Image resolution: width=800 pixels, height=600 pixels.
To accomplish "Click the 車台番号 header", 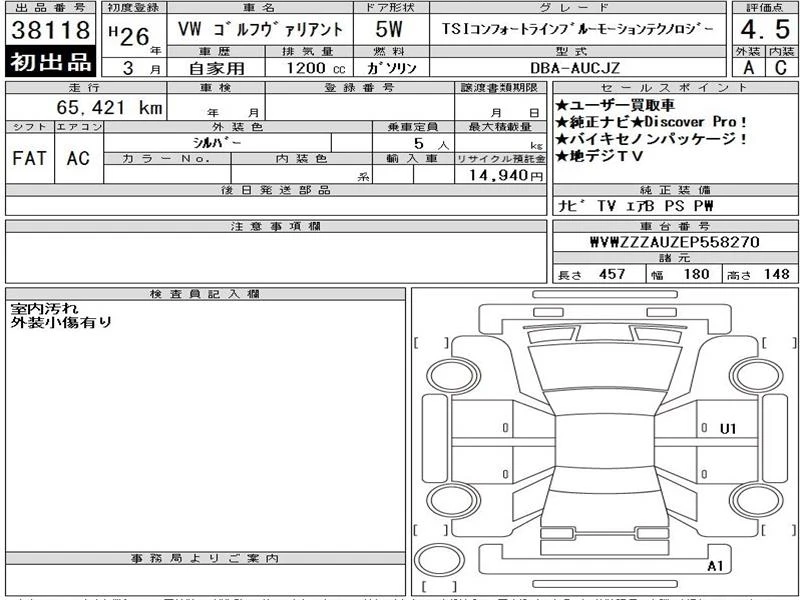I will pyautogui.click(x=675, y=226).
